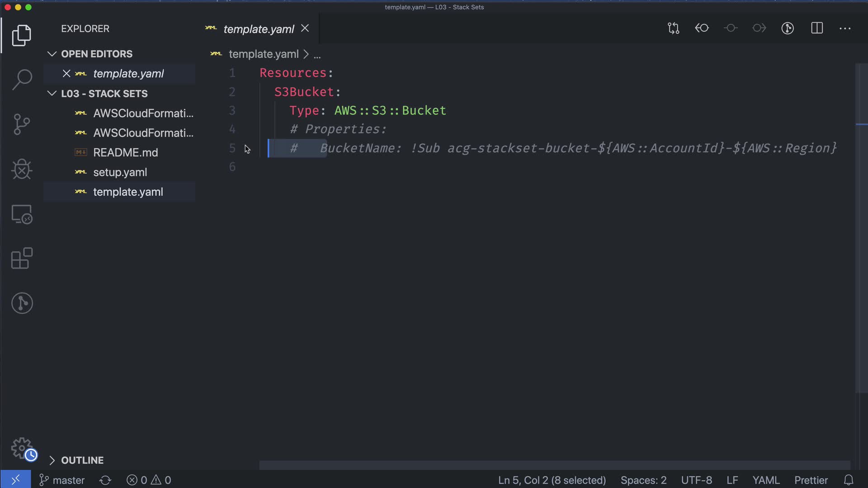The image size is (868, 488).
Task: Open the notifications bell in status bar
Action: tap(849, 480)
